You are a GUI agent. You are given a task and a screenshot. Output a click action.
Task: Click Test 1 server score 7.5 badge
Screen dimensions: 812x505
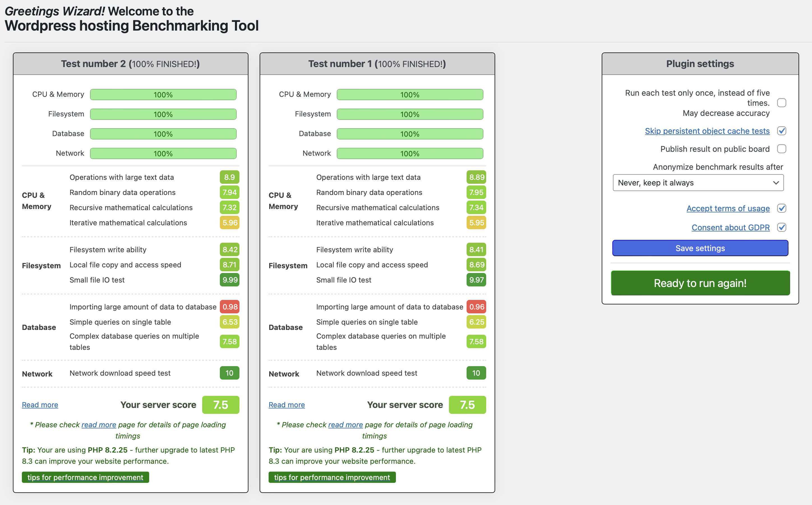click(x=467, y=405)
